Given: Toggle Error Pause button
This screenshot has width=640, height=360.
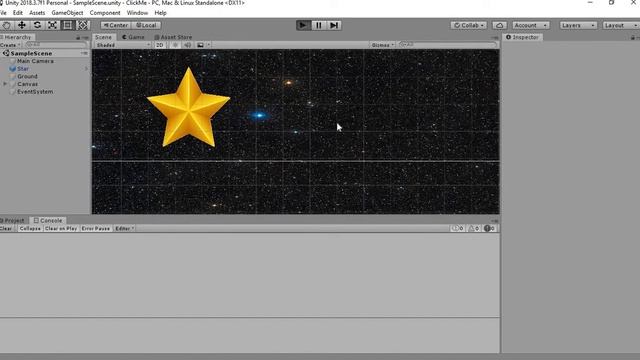Looking at the screenshot, I should (96, 229).
